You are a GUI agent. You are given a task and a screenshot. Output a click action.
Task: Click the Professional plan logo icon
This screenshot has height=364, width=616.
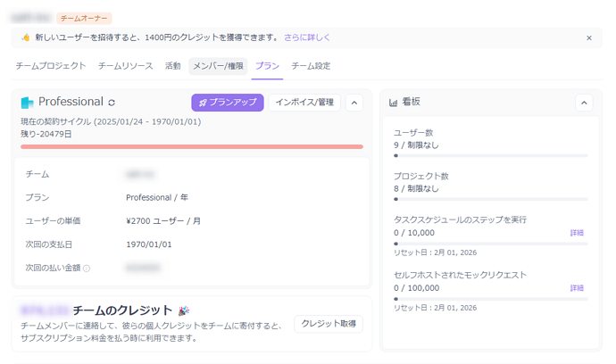point(28,103)
